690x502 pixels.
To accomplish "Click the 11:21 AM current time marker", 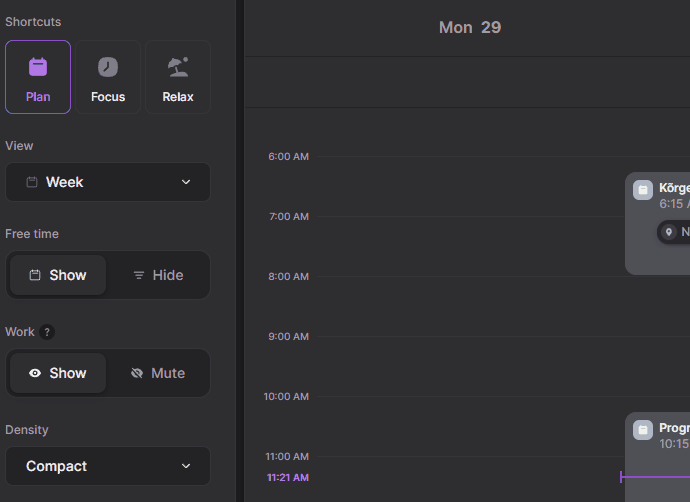I will pos(288,478).
